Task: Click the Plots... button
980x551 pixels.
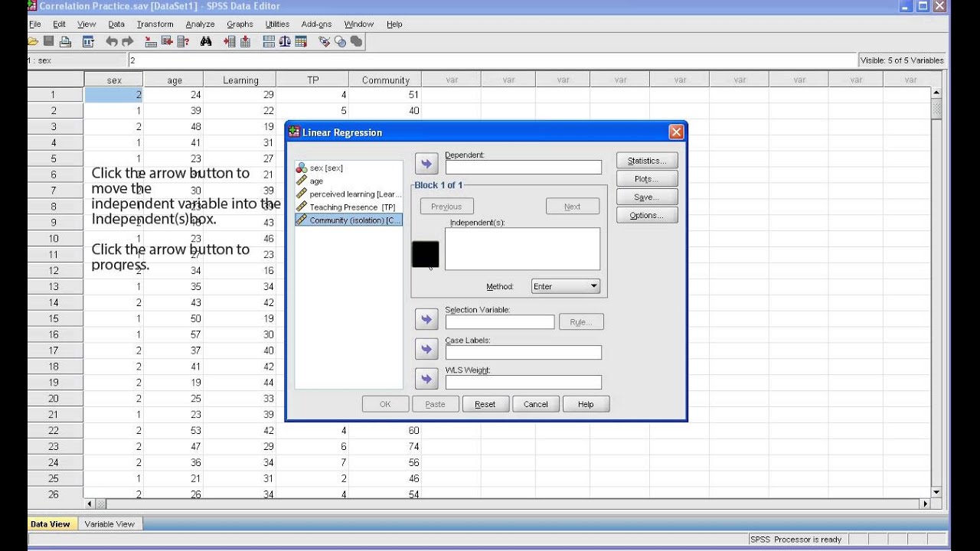Action: (647, 179)
